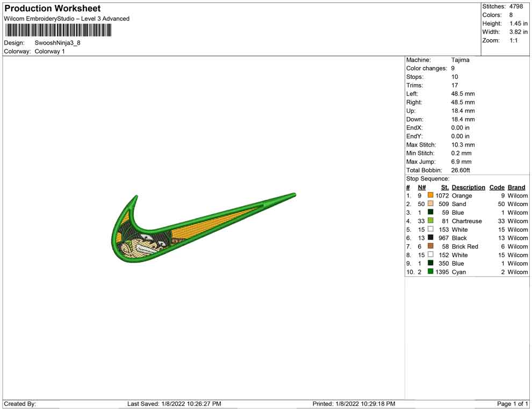The image size is (532, 409).
Task: Click the 'Code' column header
Action: click(497, 187)
